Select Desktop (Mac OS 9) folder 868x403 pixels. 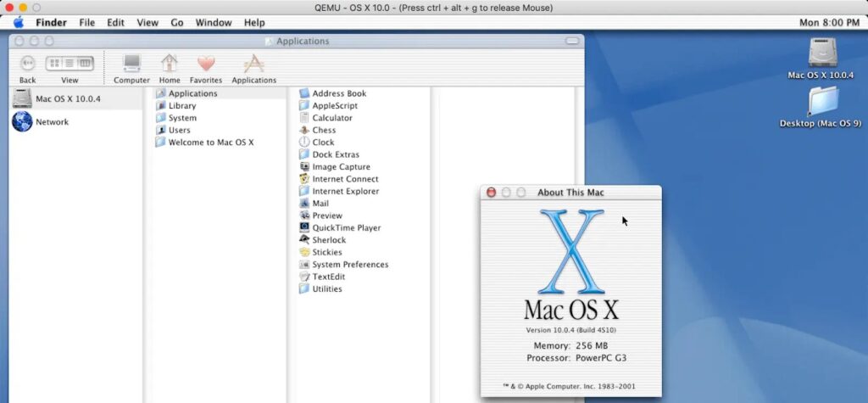click(821, 106)
